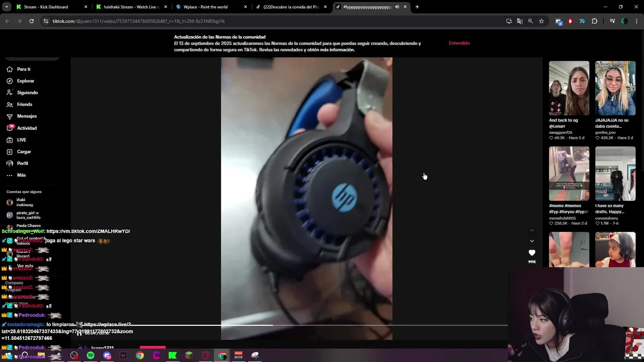
Task: Open the Minecraft taskbar icon
Action: [189, 355]
